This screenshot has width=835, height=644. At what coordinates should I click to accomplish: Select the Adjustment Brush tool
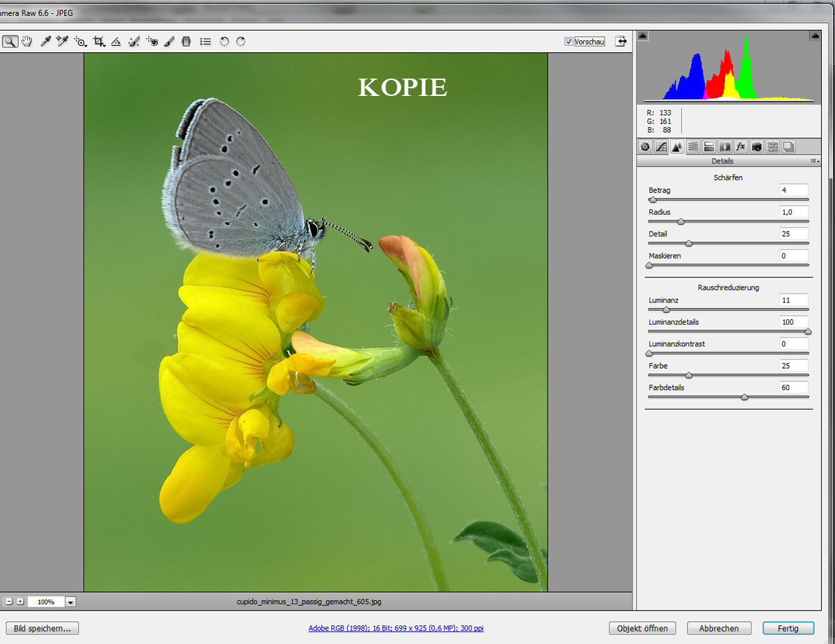pos(169,42)
